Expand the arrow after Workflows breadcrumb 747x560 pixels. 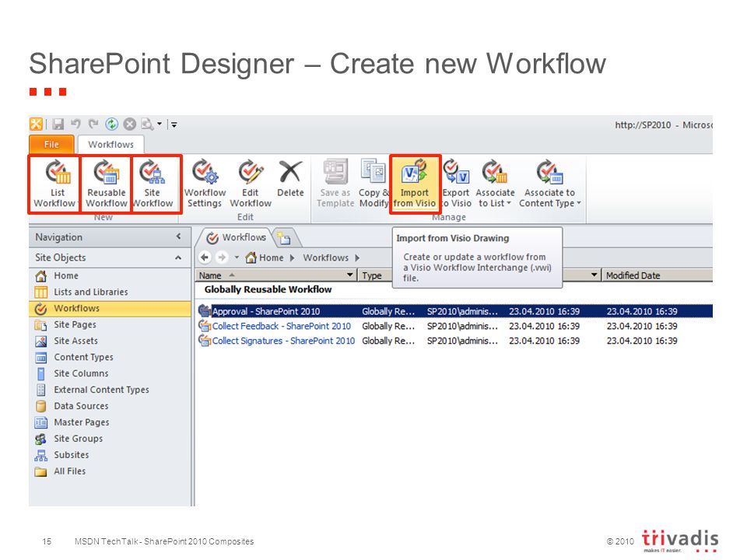pos(357,257)
